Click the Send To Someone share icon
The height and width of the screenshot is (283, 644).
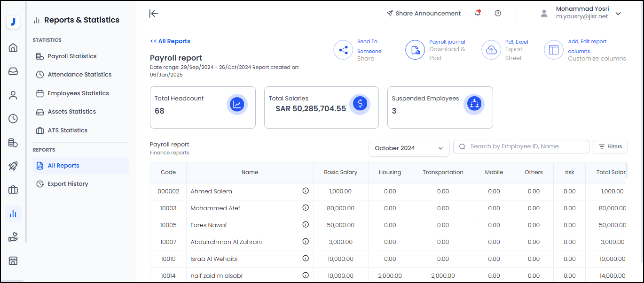(x=343, y=50)
